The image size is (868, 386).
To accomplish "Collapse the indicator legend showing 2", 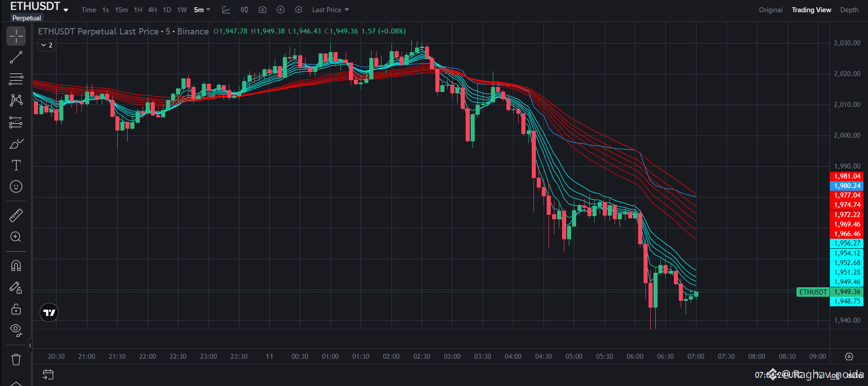I will 47,45.
